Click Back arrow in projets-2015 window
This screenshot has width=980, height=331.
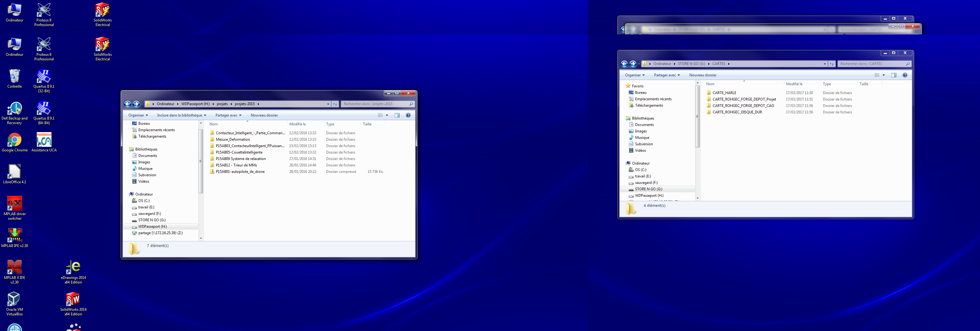point(128,104)
